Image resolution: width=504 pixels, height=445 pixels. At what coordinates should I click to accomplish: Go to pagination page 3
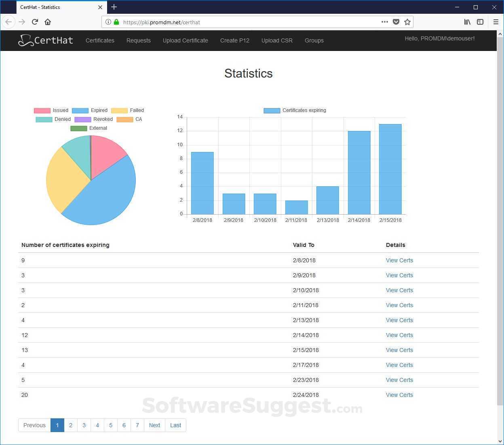click(84, 425)
